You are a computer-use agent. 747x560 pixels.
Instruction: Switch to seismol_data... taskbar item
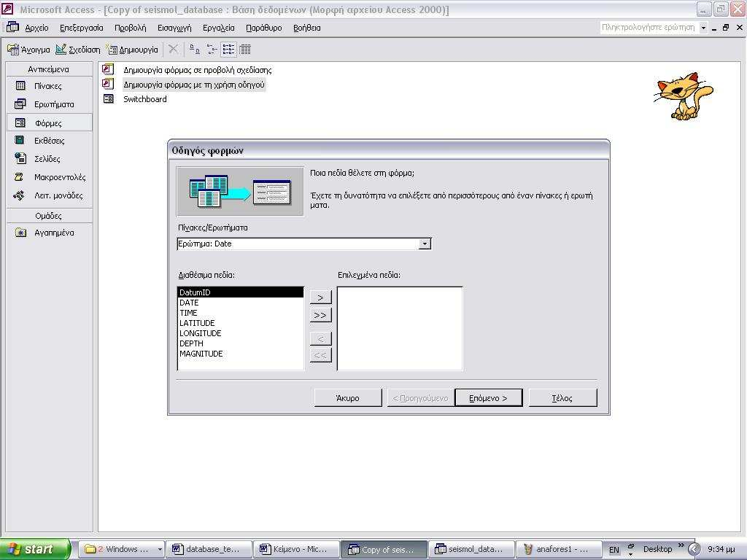472,549
